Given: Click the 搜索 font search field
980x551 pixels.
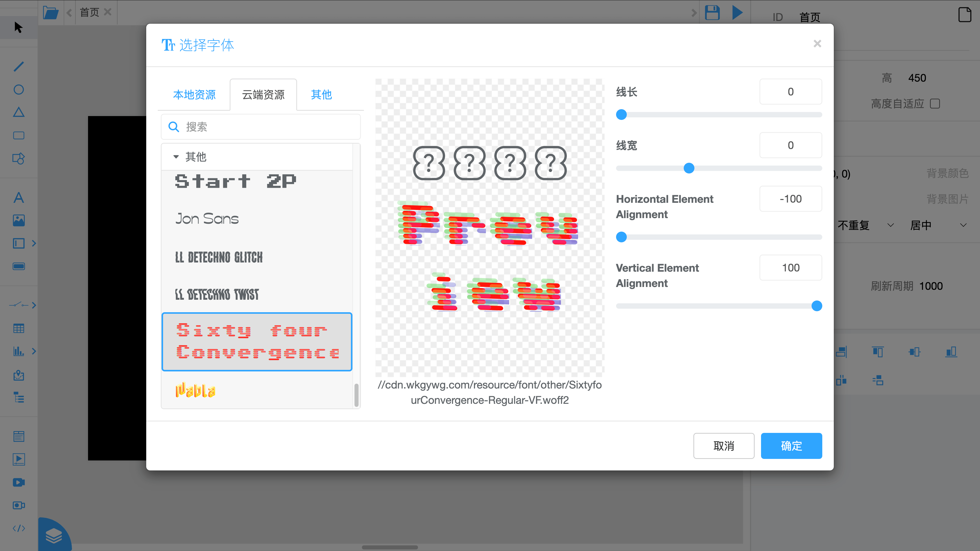Looking at the screenshot, I should (261, 127).
